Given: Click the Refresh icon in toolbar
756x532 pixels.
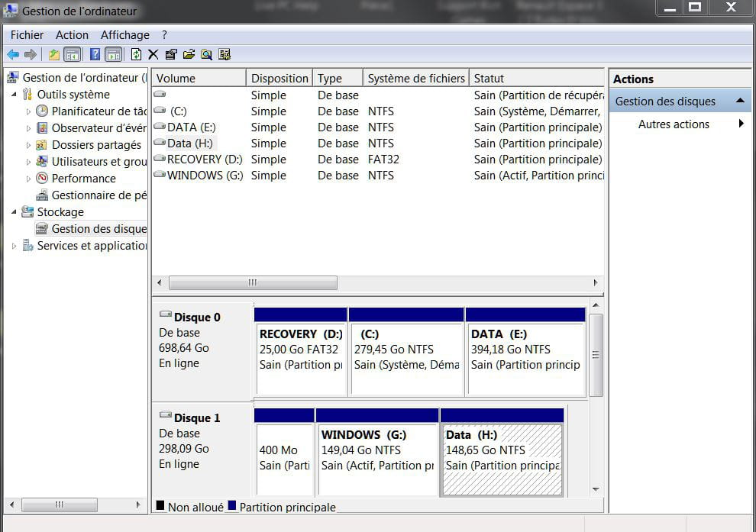Looking at the screenshot, I should [x=136, y=54].
